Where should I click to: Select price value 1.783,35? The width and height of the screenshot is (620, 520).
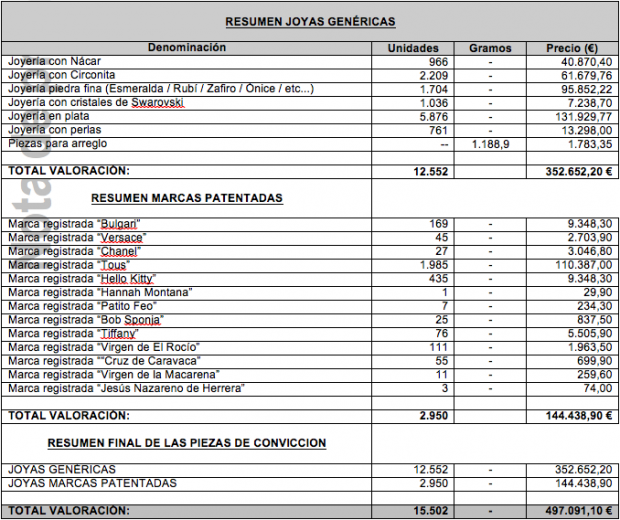click(590, 144)
